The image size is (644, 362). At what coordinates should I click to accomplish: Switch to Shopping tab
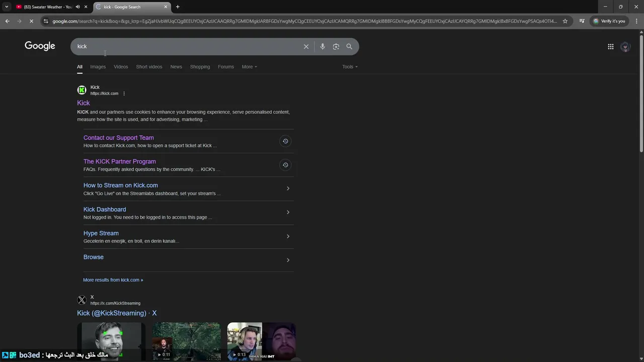(x=200, y=67)
